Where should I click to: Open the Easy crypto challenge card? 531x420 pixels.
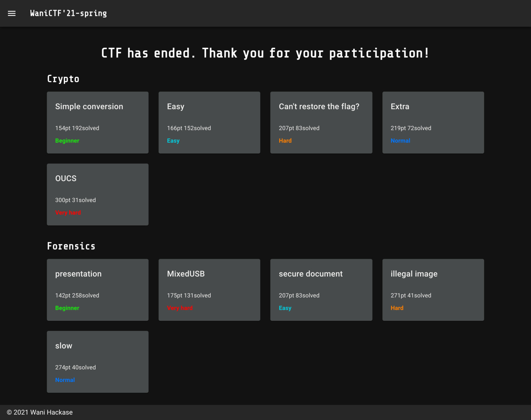click(209, 122)
